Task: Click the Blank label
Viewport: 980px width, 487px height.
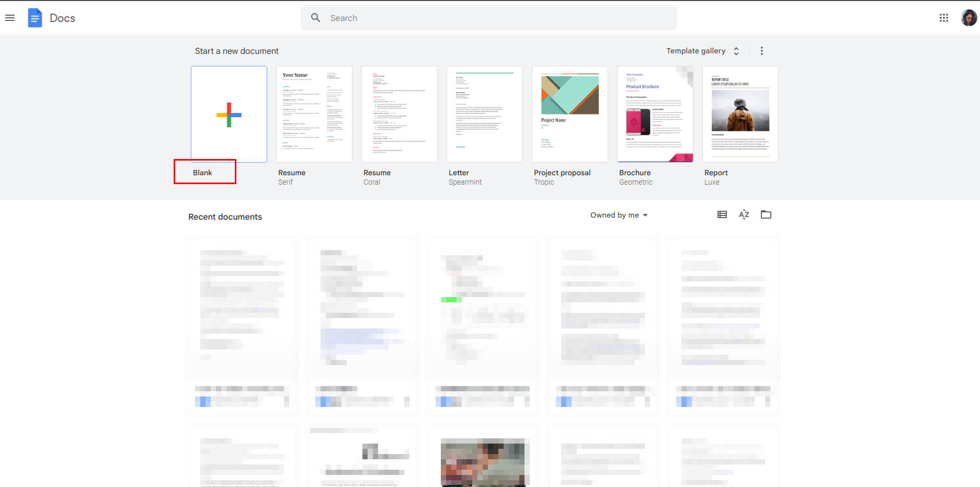Action: coord(202,173)
